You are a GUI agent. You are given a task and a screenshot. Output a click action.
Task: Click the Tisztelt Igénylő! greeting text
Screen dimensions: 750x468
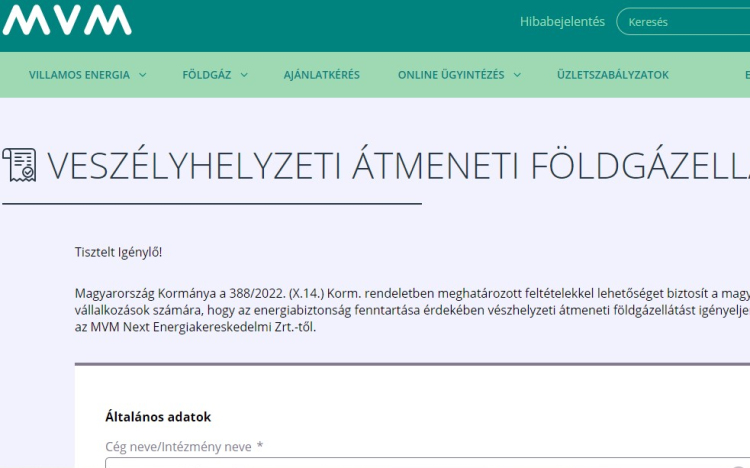[x=118, y=251]
